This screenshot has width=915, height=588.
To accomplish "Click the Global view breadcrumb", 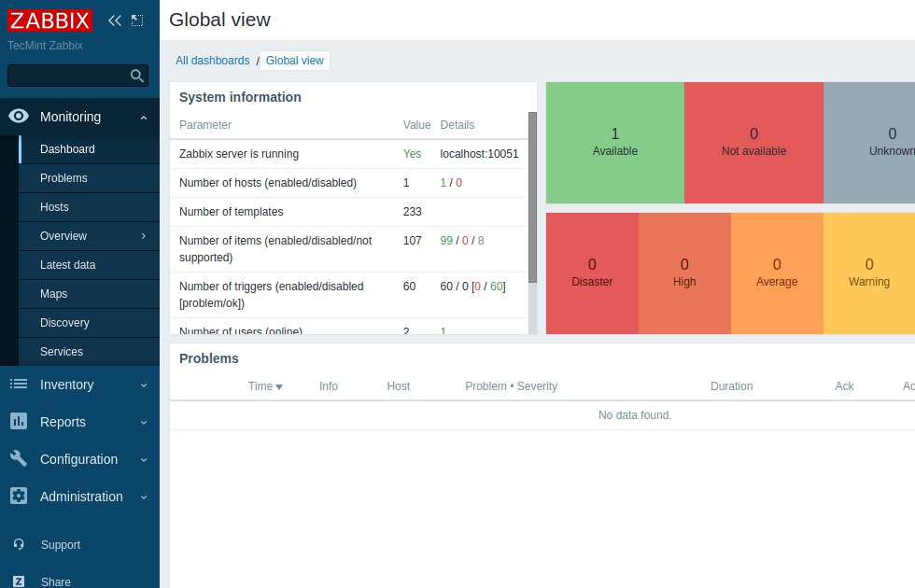I will pos(294,61).
